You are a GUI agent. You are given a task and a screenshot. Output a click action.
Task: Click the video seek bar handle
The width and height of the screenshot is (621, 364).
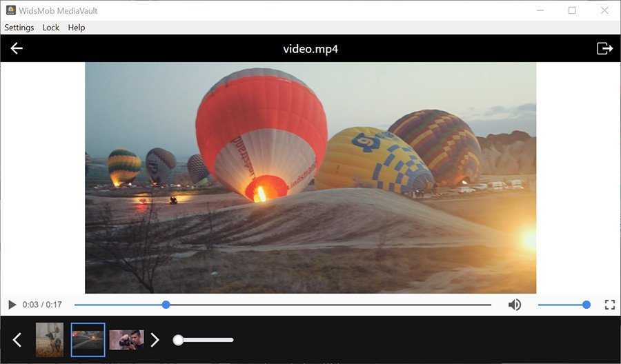pos(166,305)
